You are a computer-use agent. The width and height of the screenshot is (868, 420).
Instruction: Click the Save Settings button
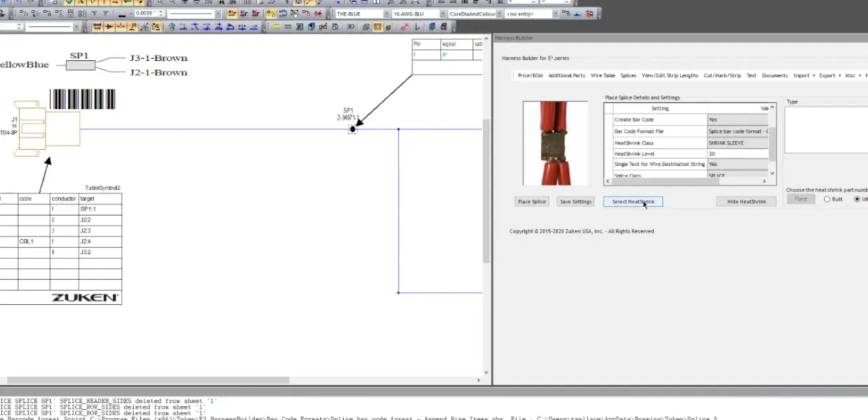[x=575, y=202]
